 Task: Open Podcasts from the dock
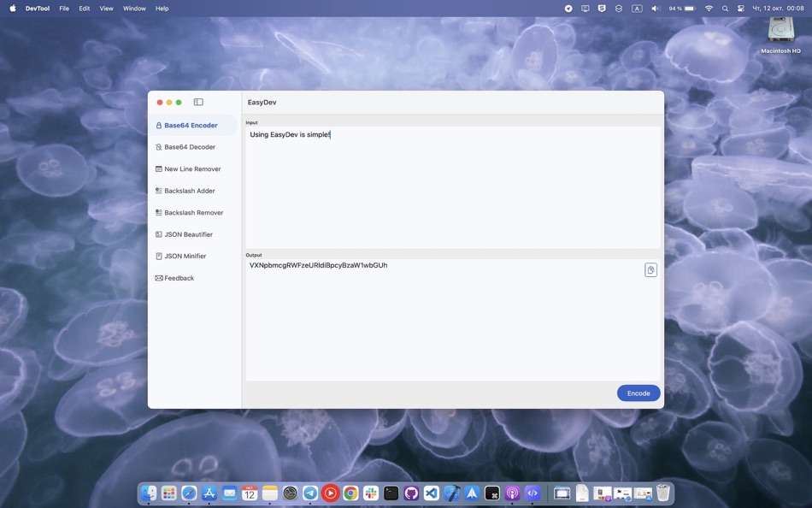point(512,493)
